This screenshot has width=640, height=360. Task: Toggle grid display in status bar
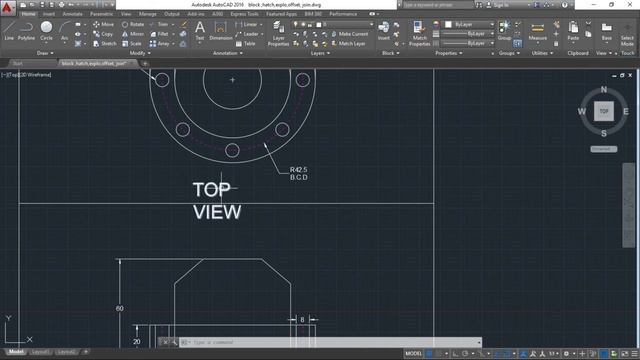pyautogui.click(x=429, y=353)
